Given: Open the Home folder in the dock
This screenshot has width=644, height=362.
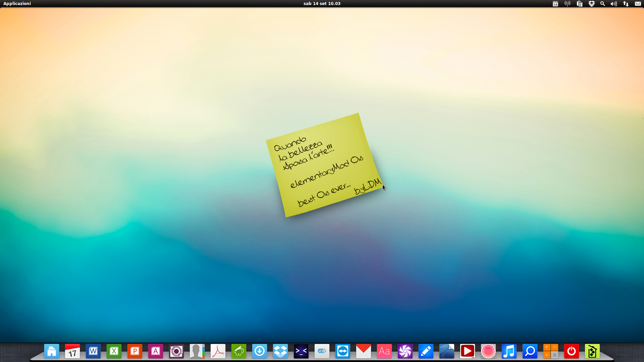Looking at the screenshot, I should tap(52, 351).
